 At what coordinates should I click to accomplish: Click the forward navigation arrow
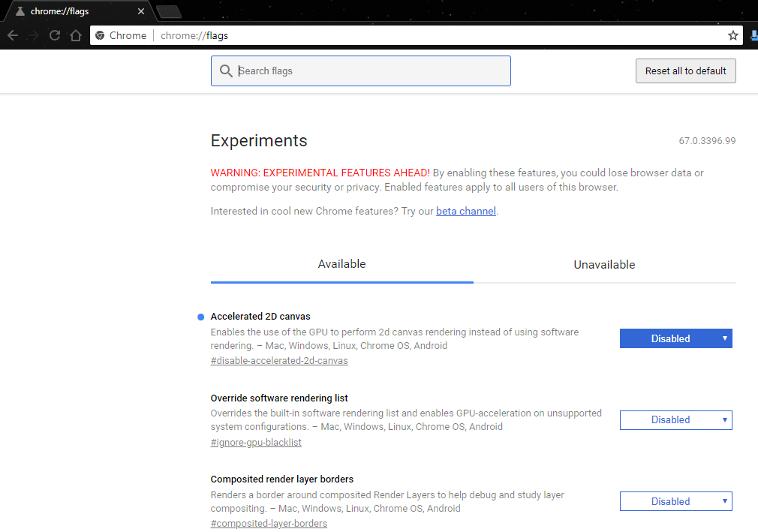[x=34, y=35]
